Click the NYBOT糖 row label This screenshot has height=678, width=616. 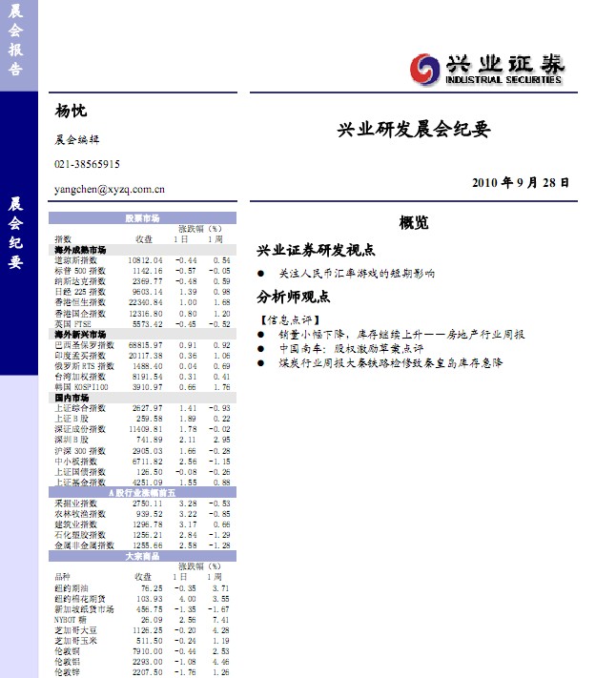click(71, 620)
